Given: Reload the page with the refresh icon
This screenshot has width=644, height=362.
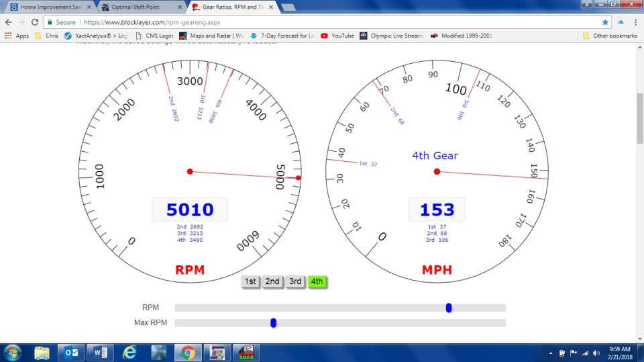Looking at the screenshot, I should pyautogui.click(x=35, y=22).
